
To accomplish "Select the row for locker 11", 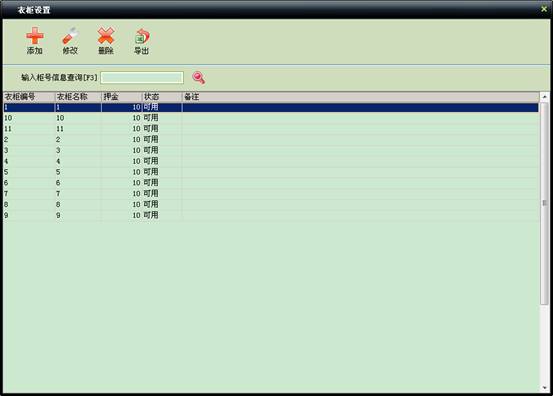I will click(x=271, y=129).
